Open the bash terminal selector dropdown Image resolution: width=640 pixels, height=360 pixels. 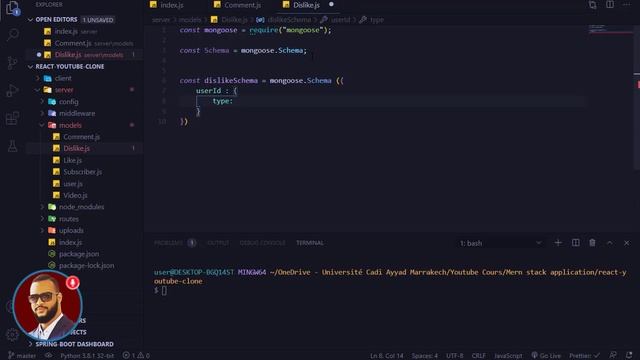coord(501,243)
